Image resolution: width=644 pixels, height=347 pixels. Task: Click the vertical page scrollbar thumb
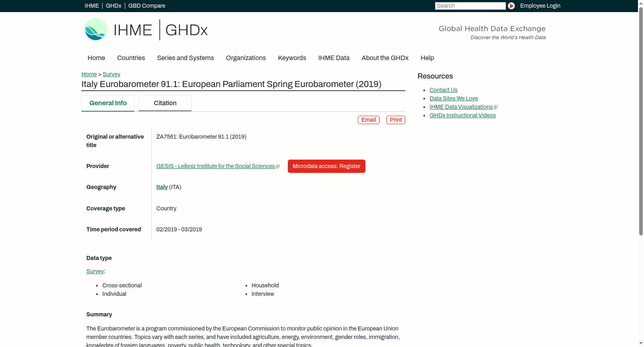[641, 121]
